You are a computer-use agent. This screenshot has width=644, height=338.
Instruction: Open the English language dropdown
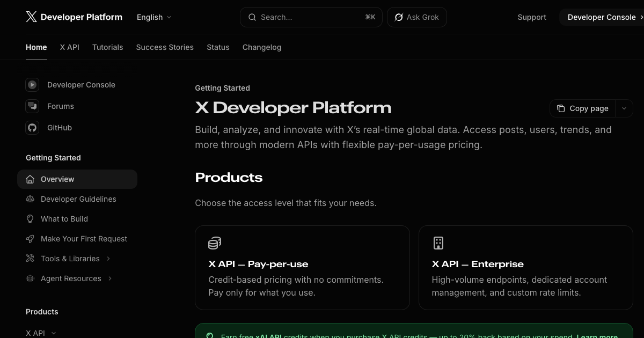coord(154,17)
